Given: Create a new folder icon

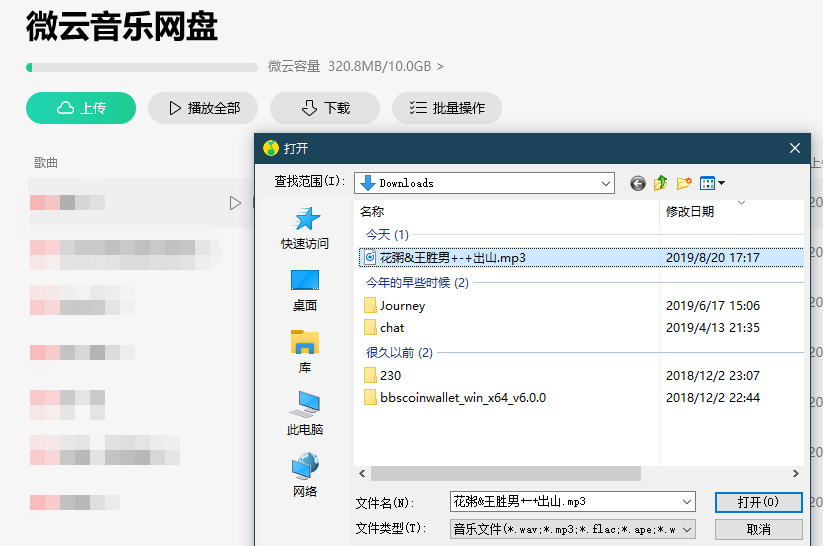Looking at the screenshot, I should click(684, 183).
